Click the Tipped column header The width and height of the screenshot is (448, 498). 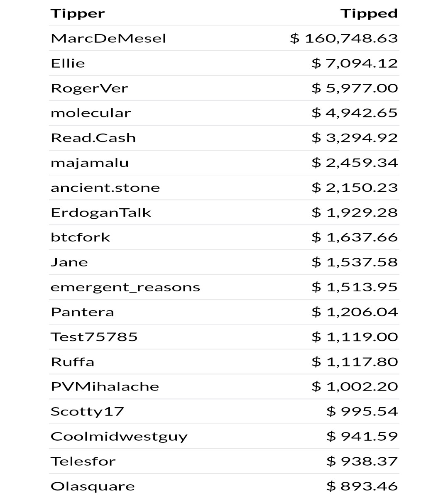click(x=369, y=14)
